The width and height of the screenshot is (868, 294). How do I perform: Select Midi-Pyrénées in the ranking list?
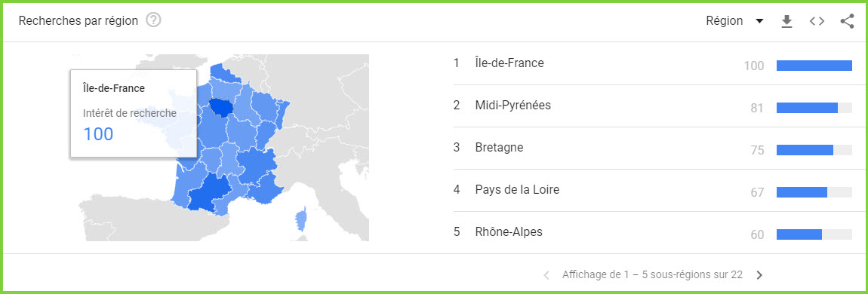coord(512,105)
